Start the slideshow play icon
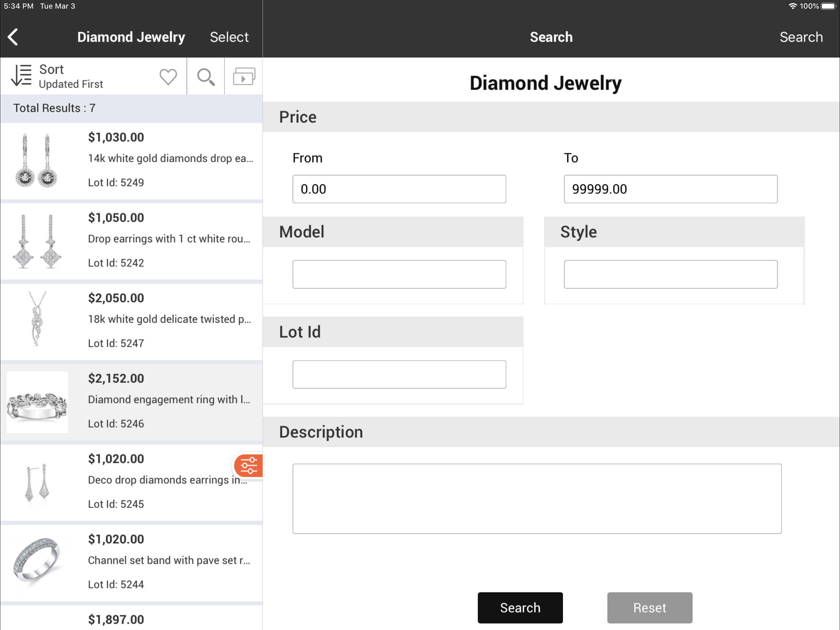This screenshot has height=630, width=840. pyautogui.click(x=244, y=76)
